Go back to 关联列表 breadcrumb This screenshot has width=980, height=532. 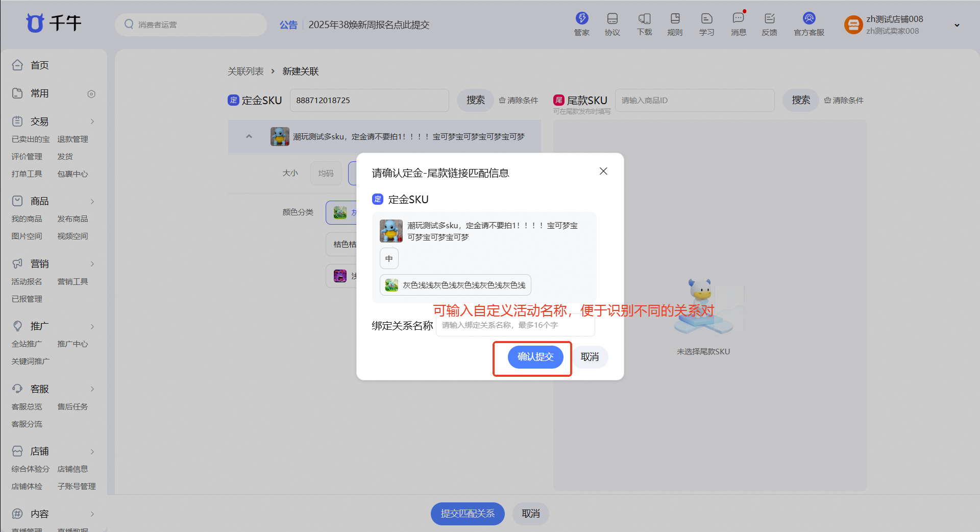246,71
